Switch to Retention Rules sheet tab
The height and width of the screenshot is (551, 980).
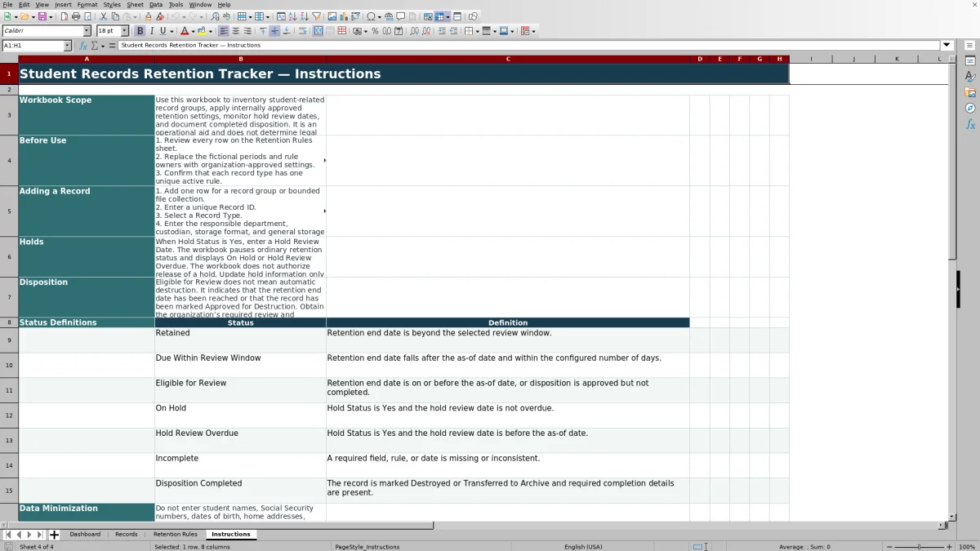click(175, 535)
